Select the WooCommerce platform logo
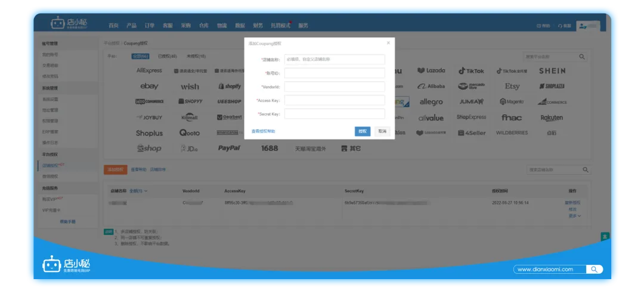This screenshot has height=297, width=644. point(149,101)
